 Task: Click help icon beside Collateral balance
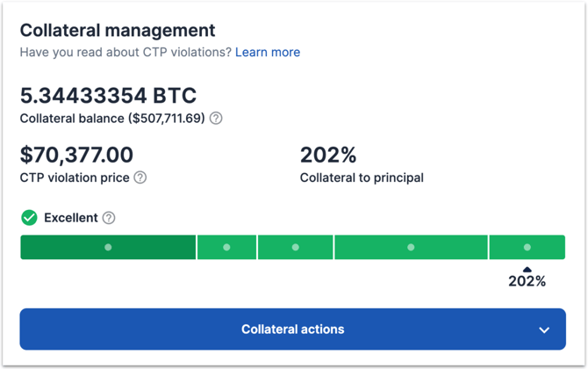point(216,119)
